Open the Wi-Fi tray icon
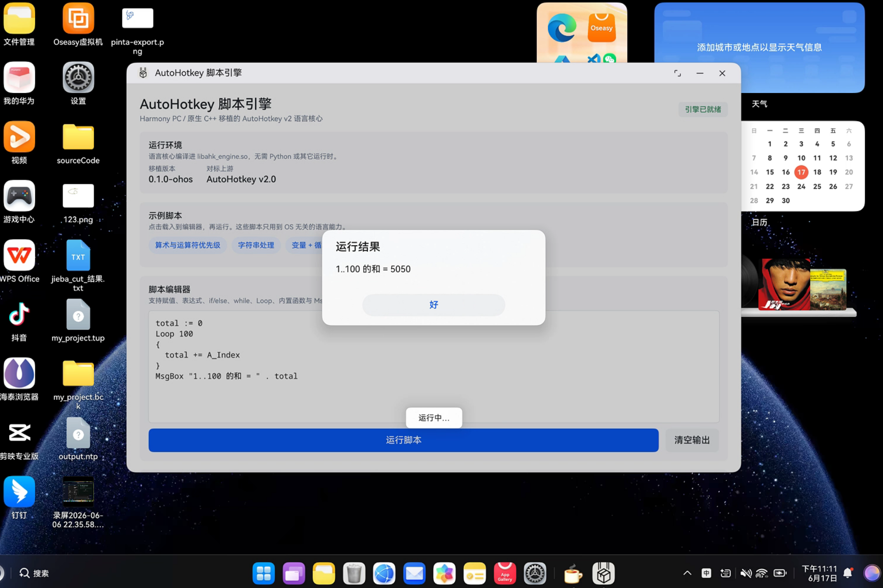This screenshot has width=883, height=588. 761,573
